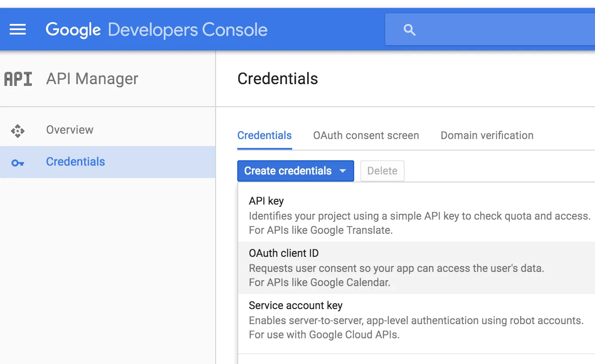Click the Credentials page heading
This screenshot has width=595, height=364.
[x=278, y=79]
